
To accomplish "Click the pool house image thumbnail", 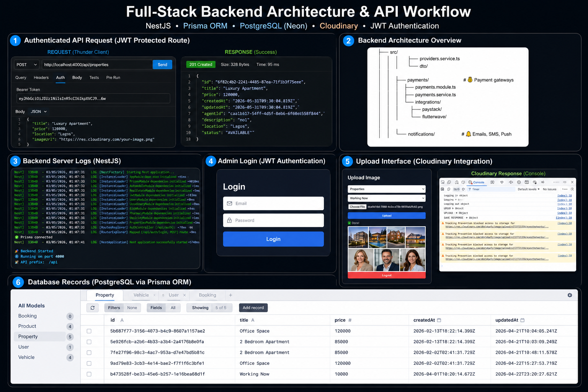I will tap(377, 237).
